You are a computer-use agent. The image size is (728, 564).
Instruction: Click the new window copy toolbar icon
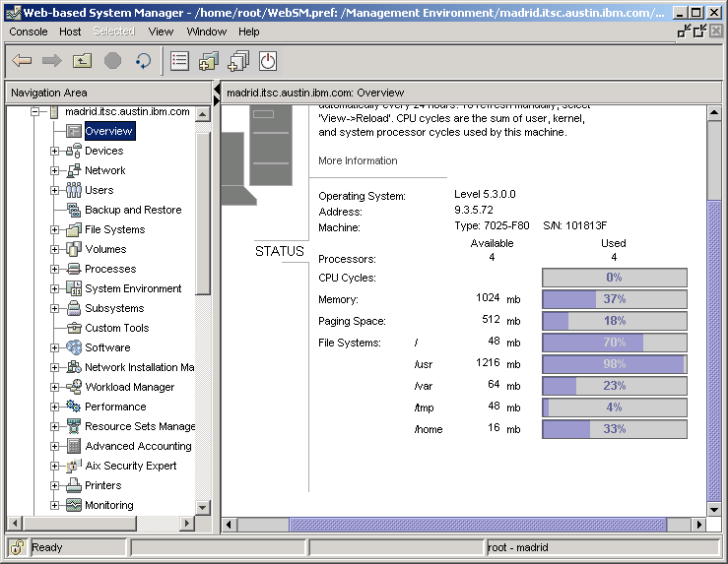coord(238,61)
